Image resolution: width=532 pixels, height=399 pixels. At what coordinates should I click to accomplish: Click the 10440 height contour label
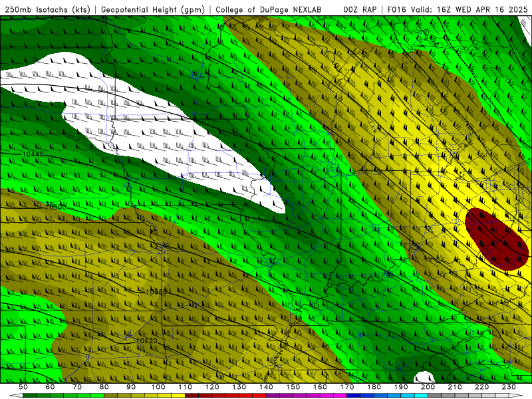(33, 154)
